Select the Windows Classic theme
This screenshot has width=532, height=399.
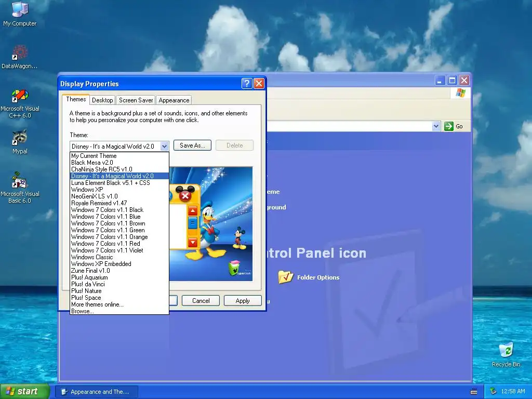119,257
